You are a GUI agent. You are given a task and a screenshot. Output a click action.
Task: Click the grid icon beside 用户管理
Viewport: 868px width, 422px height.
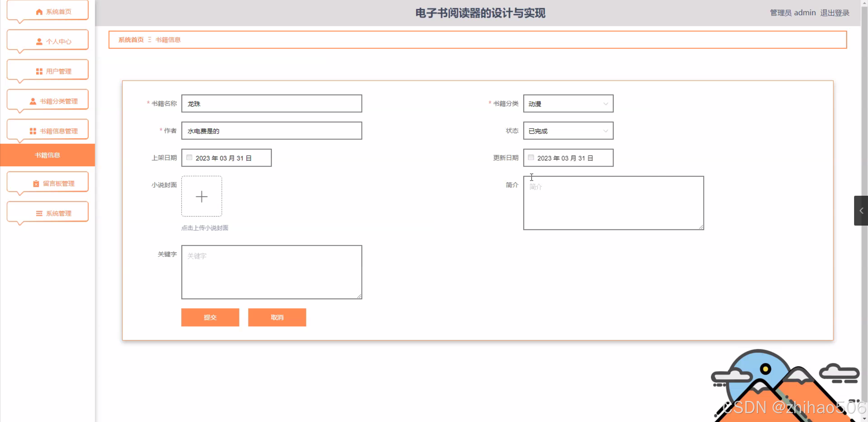pyautogui.click(x=39, y=71)
